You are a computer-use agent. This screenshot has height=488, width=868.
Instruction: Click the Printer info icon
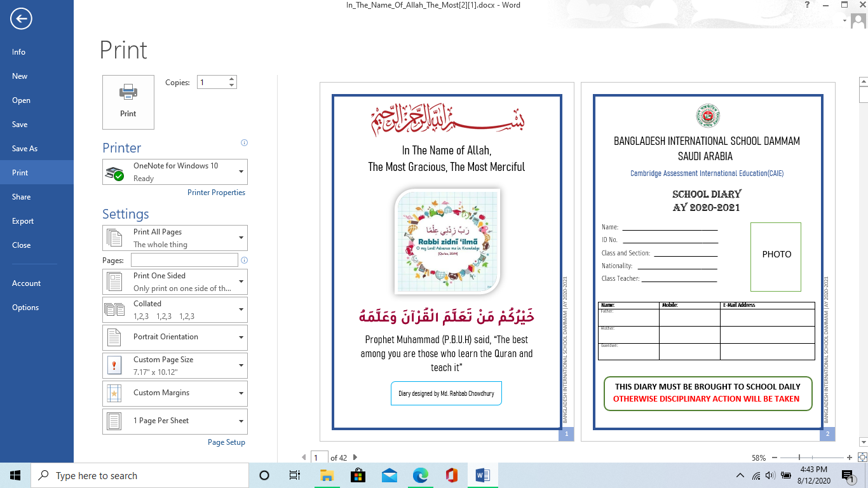(x=245, y=143)
